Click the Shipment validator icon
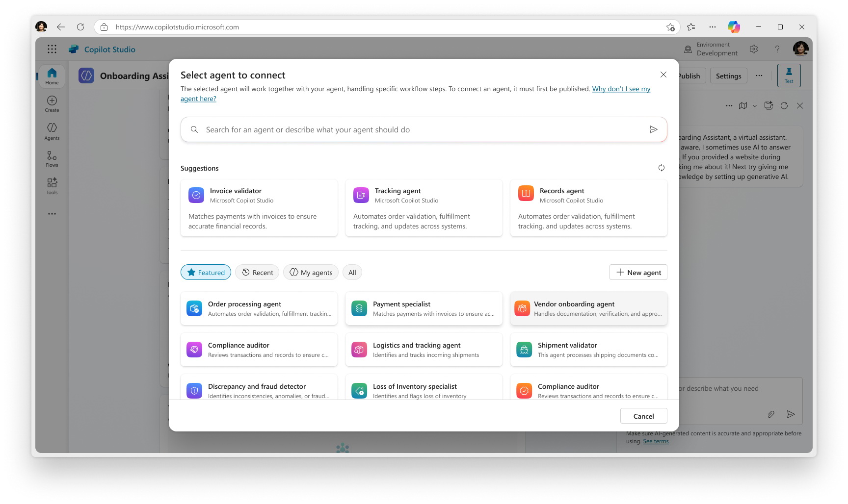Viewport: 848px width, 504px height. tap(524, 350)
